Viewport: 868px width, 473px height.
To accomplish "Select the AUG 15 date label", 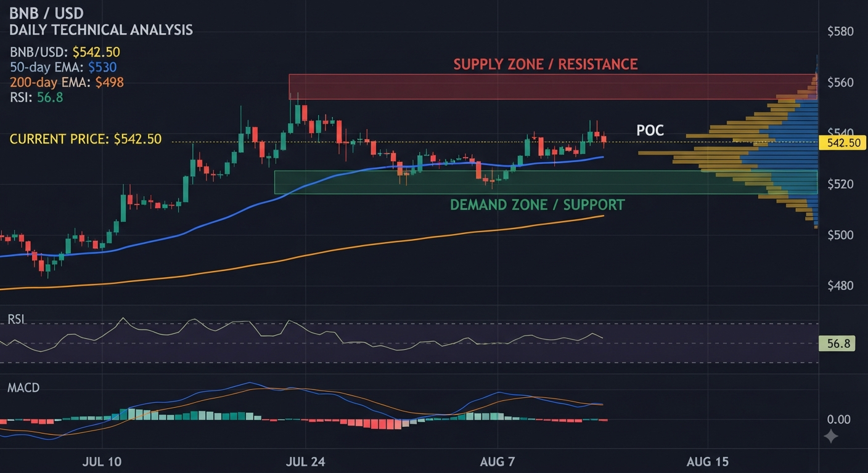I will [x=708, y=462].
